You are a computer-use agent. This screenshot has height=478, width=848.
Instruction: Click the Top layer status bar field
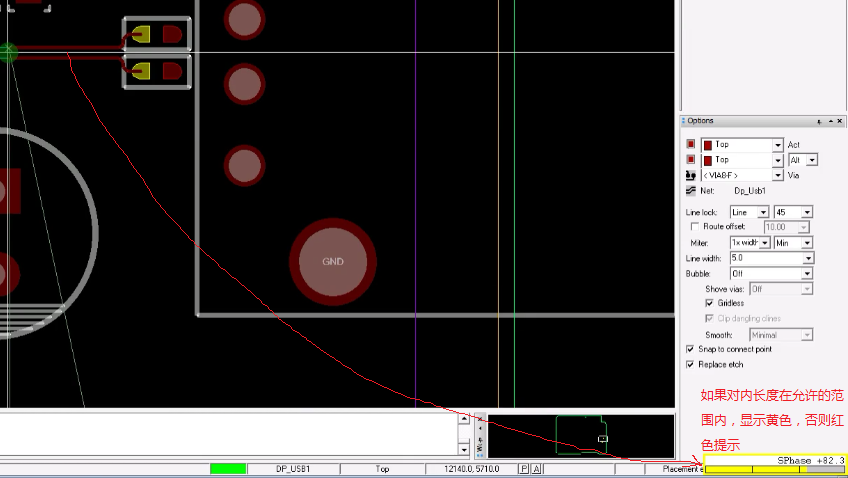point(383,469)
